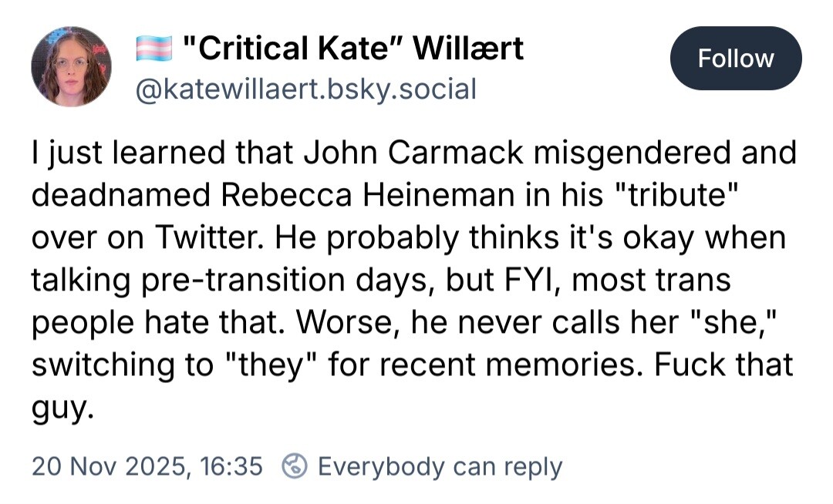
Task: Click the "Everybody can reply" label
Action: coord(440,467)
